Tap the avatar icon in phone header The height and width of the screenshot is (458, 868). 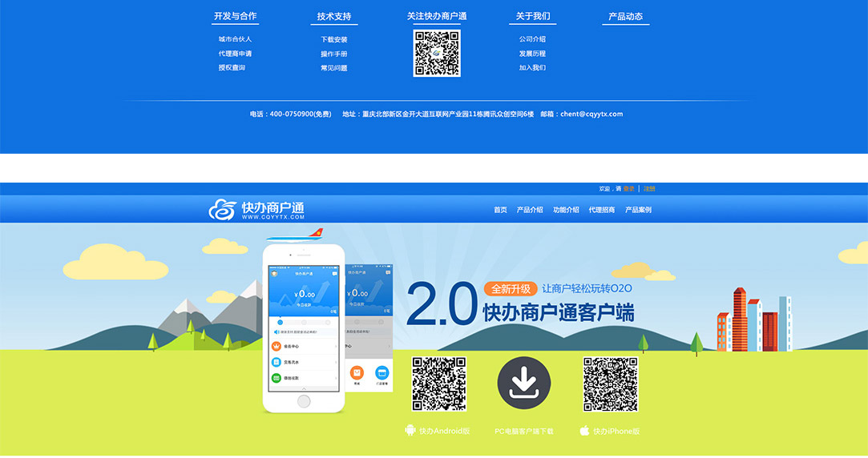[x=273, y=274]
